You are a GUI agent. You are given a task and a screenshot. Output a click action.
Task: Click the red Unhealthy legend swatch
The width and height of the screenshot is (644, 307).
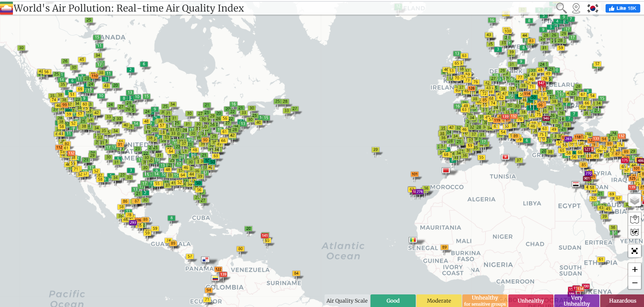(x=531, y=301)
